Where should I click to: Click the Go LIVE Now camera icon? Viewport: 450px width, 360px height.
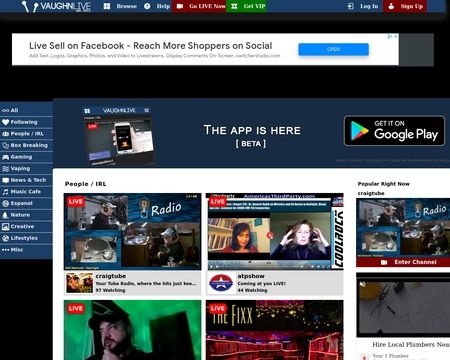(180, 6)
